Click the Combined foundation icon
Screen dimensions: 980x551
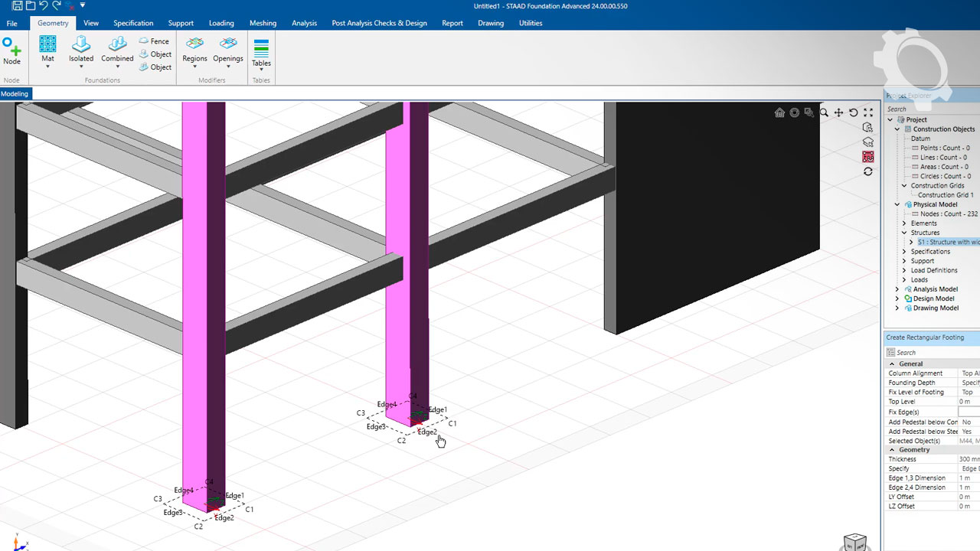click(117, 49)
